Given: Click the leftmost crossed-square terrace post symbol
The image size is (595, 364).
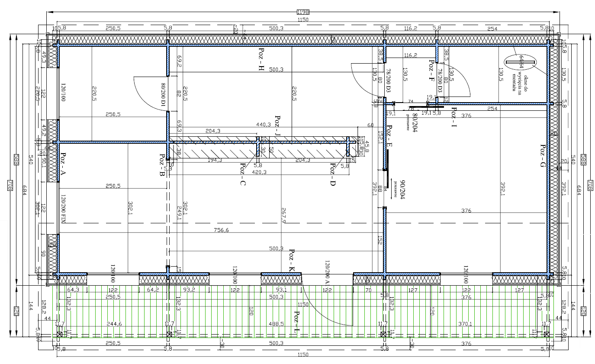Looking at the screenshot, I should 60,335.
